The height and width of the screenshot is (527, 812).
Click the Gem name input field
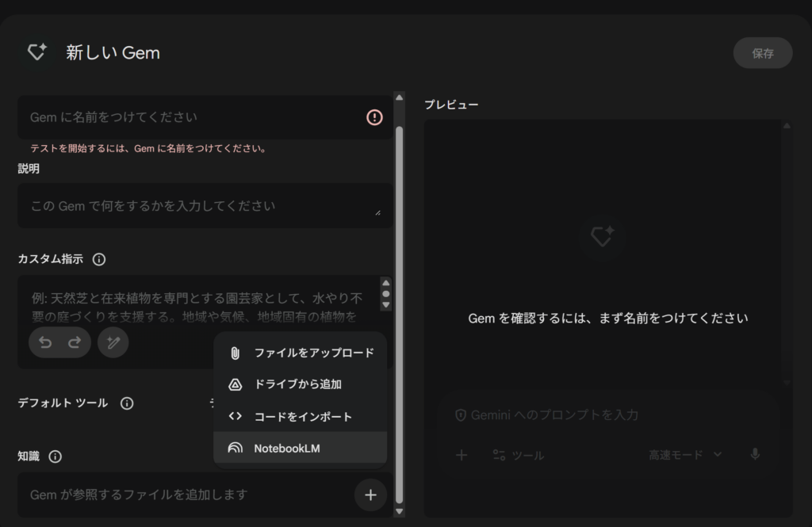point(190,117)
